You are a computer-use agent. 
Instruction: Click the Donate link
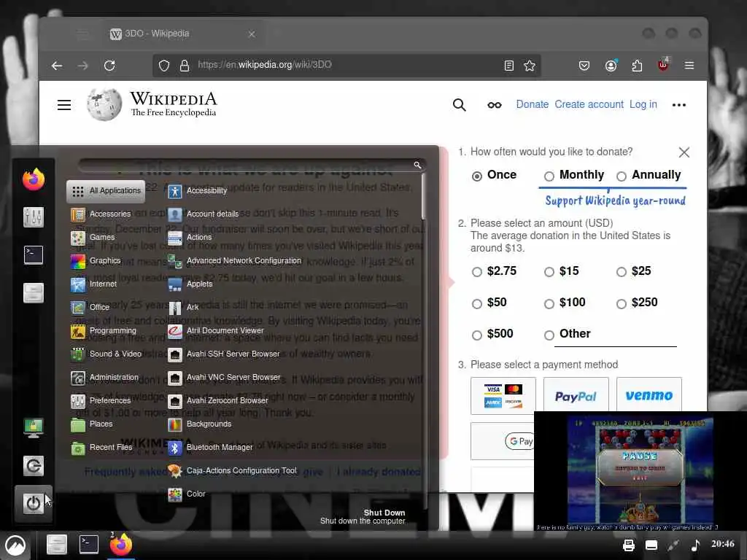[x=532, y=104]
